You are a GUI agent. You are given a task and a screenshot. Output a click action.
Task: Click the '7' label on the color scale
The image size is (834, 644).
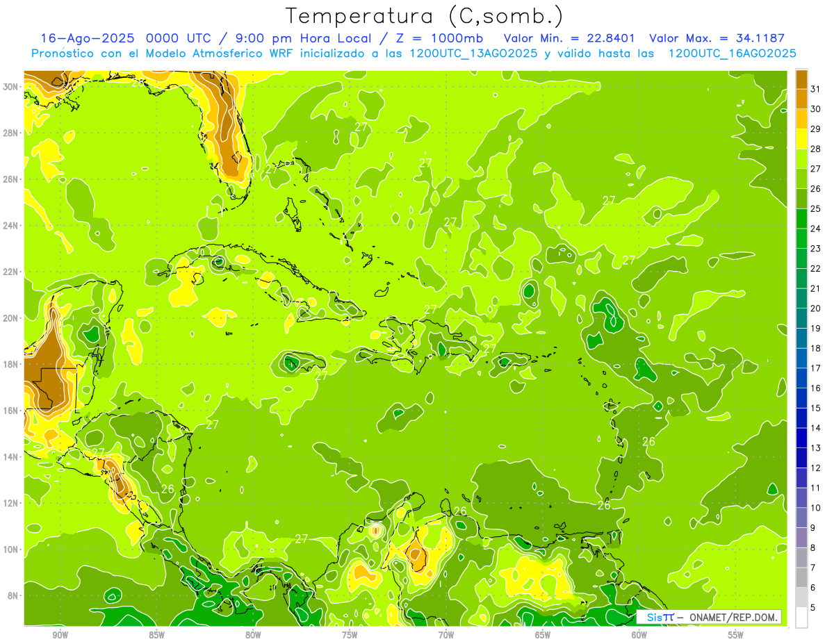tap(813, 568)
